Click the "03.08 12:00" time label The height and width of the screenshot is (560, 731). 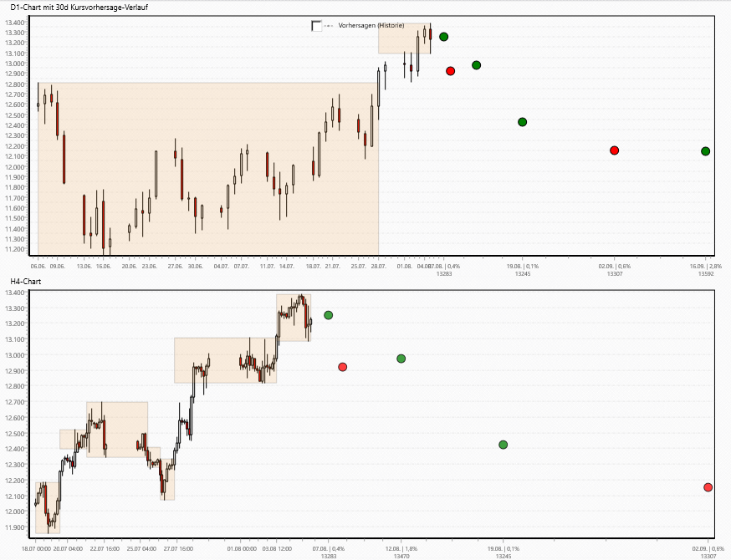pyautogui.click(x=278, y=549)
